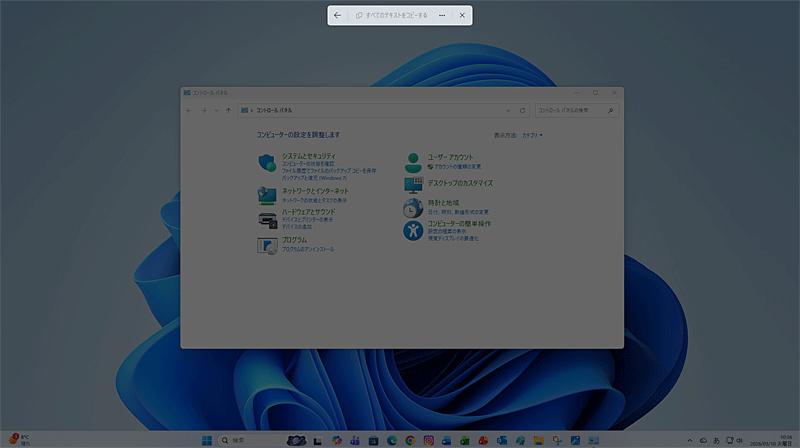The width and height of the screenshot is (800, 448).
Task: Show hidden system tray icons chevron
Action: point(690,440)
